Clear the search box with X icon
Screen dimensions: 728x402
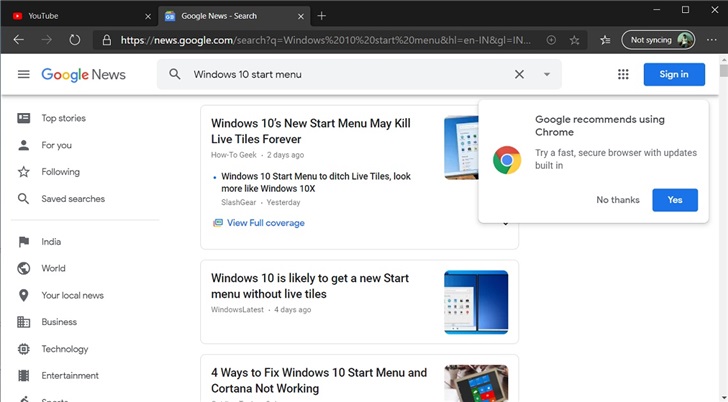(x=519, y=74)
